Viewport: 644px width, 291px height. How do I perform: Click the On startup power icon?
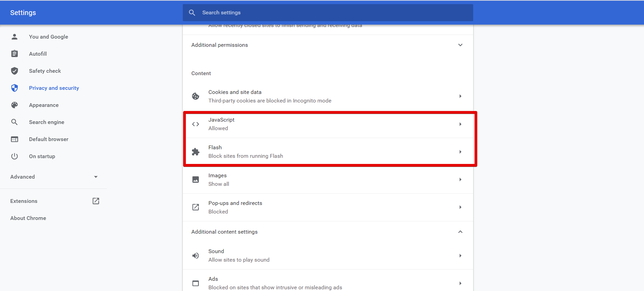click(14, 156)
